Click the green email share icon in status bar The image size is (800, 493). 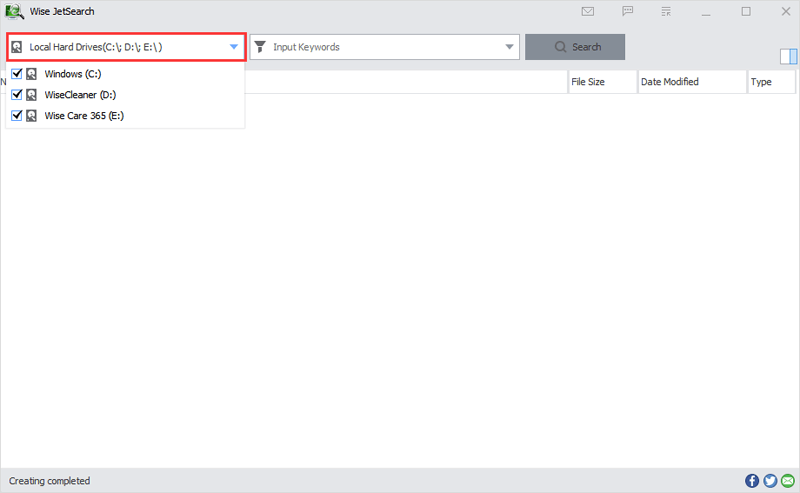coord(788,481)
